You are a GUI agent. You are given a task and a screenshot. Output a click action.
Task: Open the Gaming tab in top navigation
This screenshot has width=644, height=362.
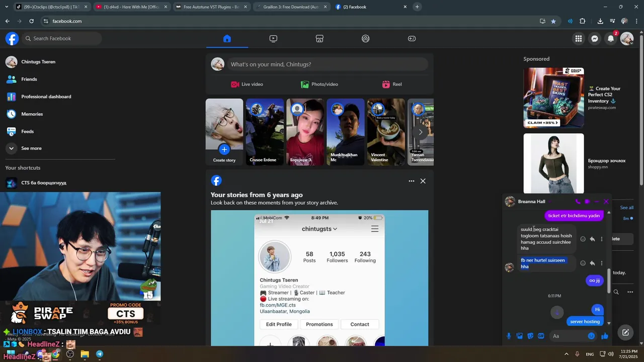click(412, 39)
